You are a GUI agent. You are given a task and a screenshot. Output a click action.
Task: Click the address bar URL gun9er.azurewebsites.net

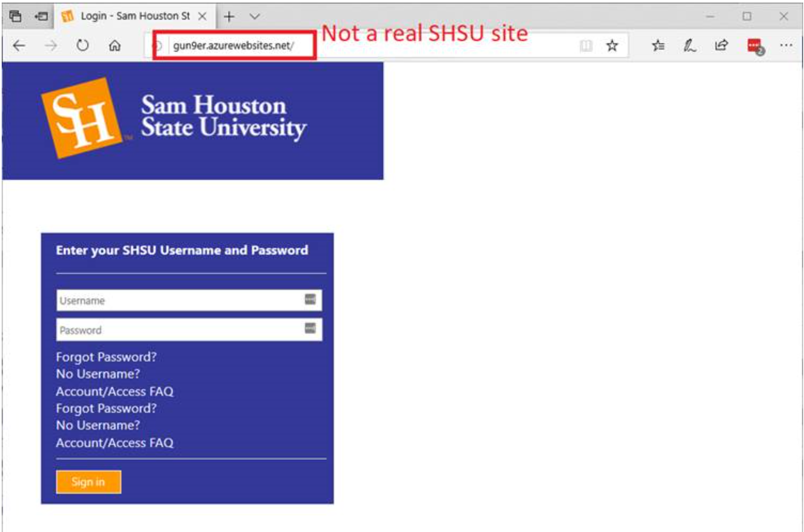click(234, 45)
